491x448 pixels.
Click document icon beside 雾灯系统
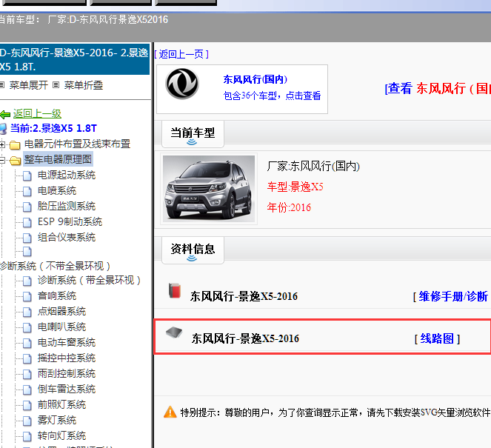click(27, 421)
